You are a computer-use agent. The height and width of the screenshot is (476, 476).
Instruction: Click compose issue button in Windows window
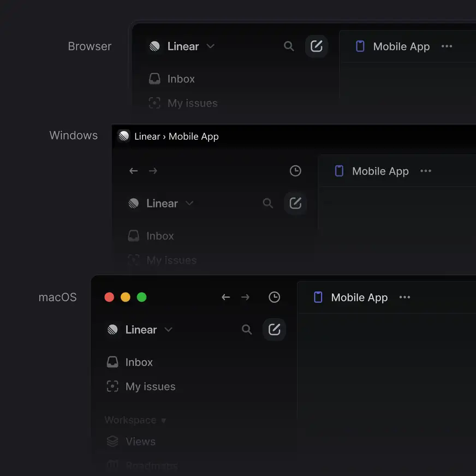click(295, 203)
